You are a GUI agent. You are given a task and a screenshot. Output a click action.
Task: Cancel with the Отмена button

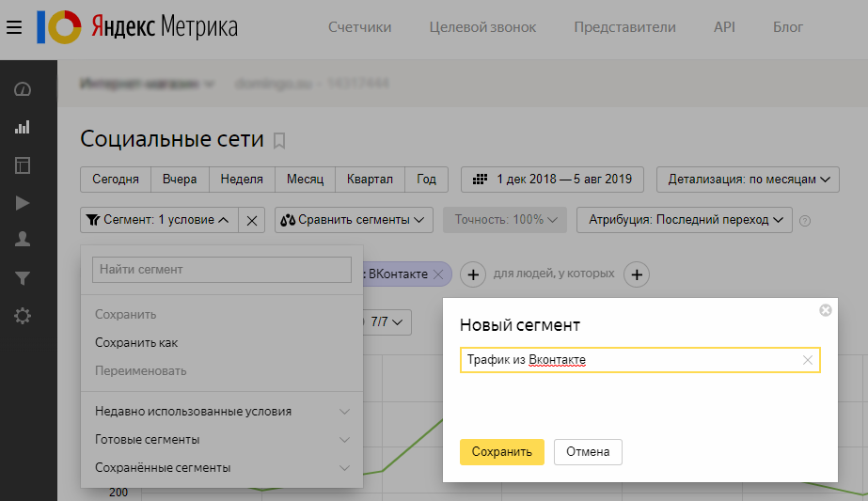(588, 452)
